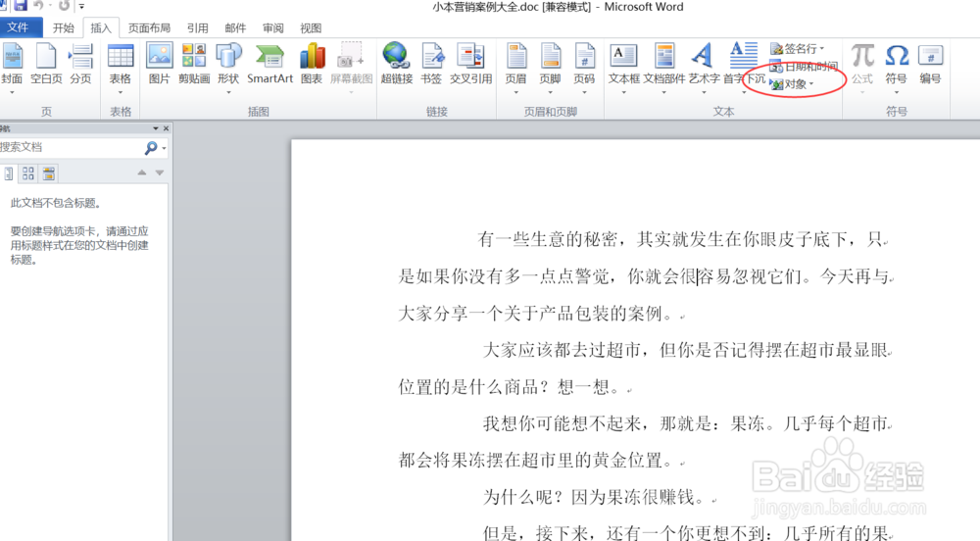The height and width of the screenshot is (541, 980).
Task: Click in the text line starting 大家应该都去过超市
Action: click(x=686, y=350)
